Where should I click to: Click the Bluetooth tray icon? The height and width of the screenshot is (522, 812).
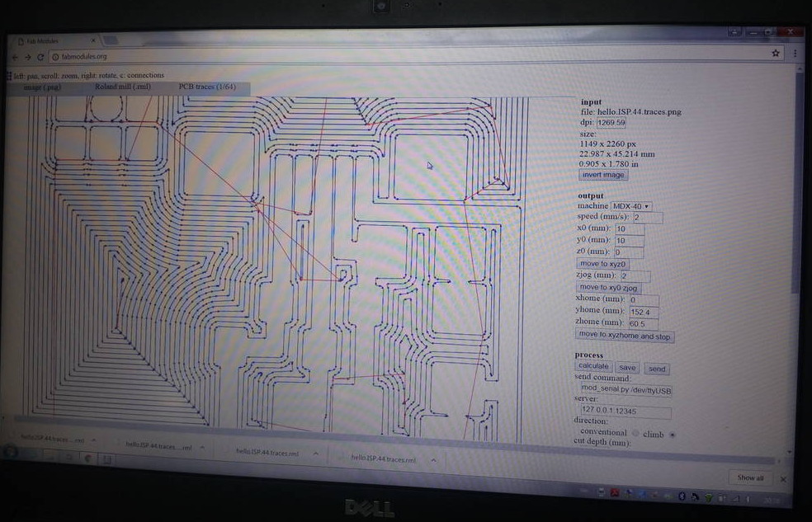point(682,496)
